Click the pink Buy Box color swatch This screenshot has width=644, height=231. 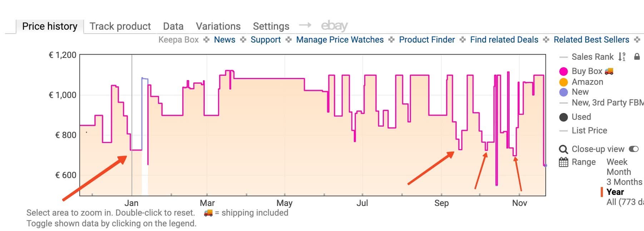(x=564, y=71)
